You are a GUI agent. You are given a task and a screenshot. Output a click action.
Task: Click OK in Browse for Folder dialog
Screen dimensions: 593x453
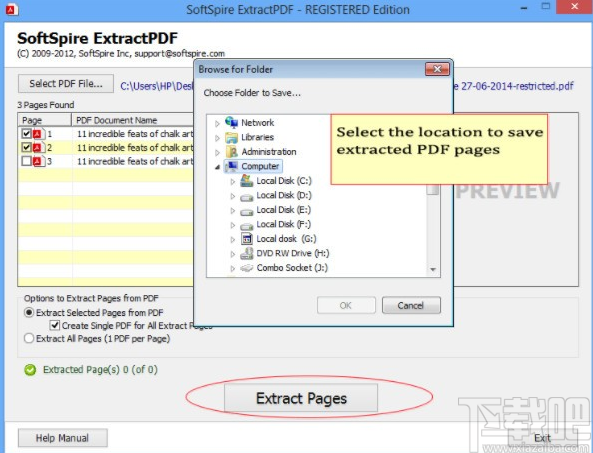coord(346,305)
